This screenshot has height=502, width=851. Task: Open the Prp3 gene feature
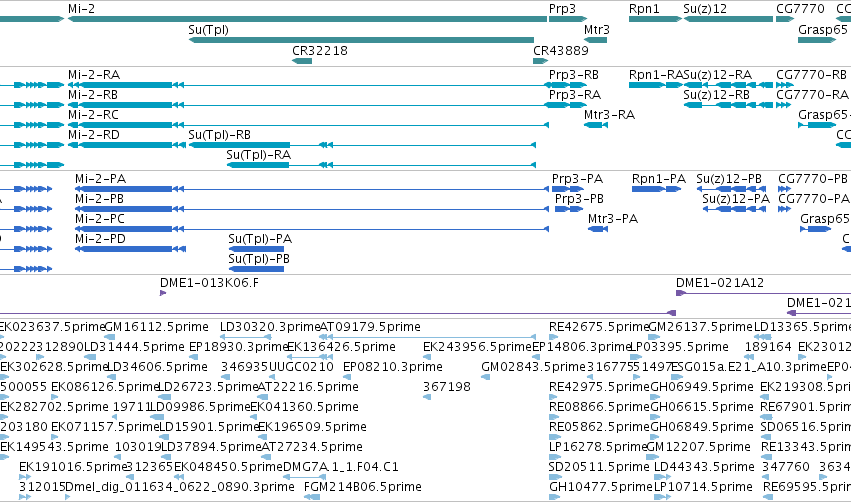click(x=568, y=19)
